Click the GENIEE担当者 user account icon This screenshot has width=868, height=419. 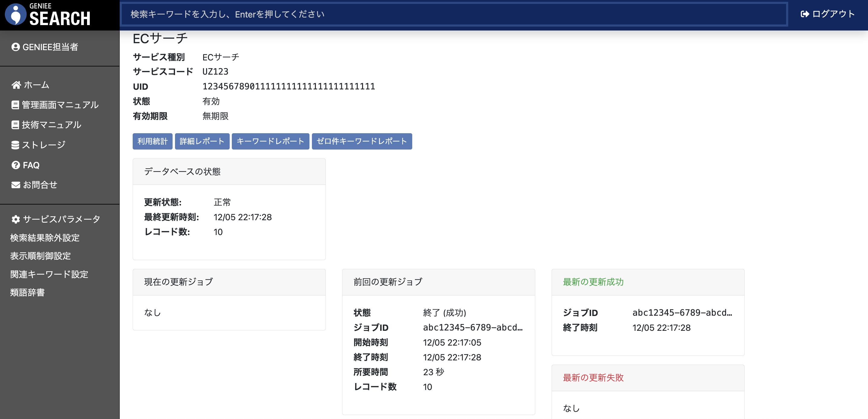coord(15,47)
